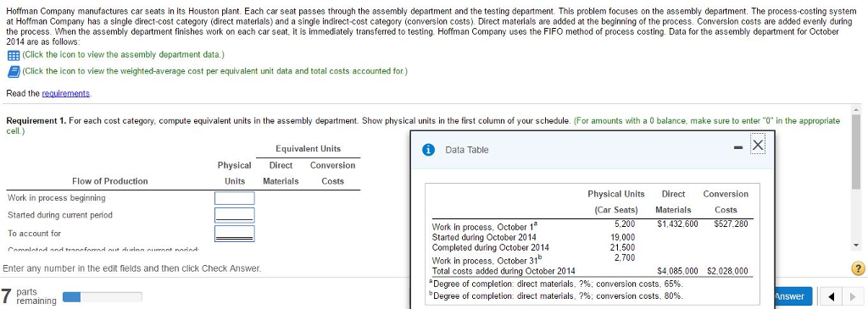The height and width of the screenshot is (309, 868).
Task: Click 'Total costs added during October 2014' label
Action: tap(504, 271)
